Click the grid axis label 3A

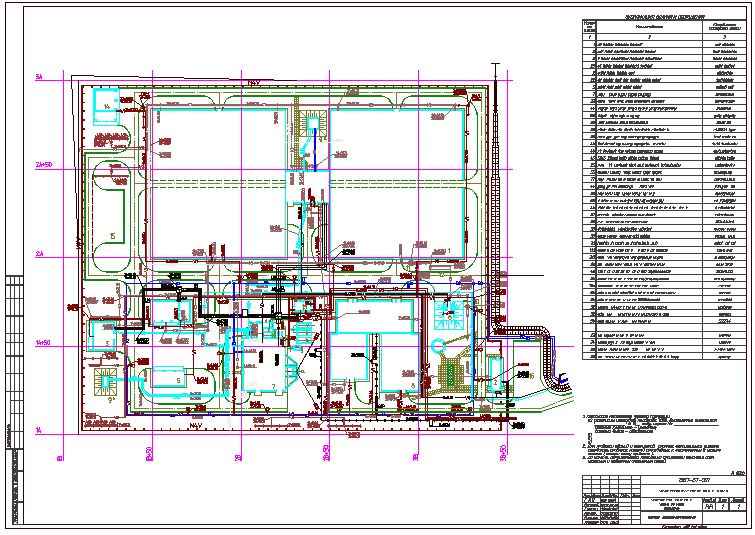tap(41, 77)
